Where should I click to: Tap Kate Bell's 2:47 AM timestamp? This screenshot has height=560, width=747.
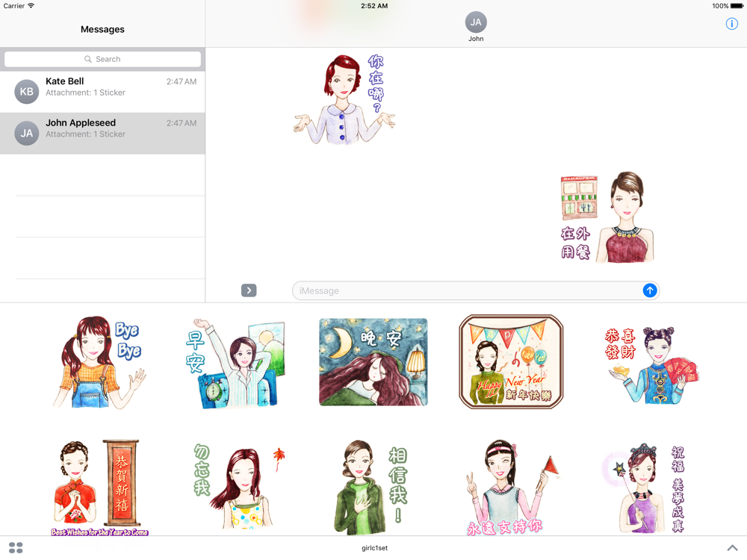182,82
